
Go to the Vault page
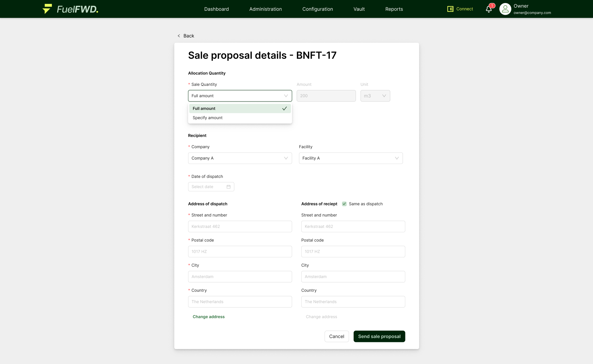[359, 9]
